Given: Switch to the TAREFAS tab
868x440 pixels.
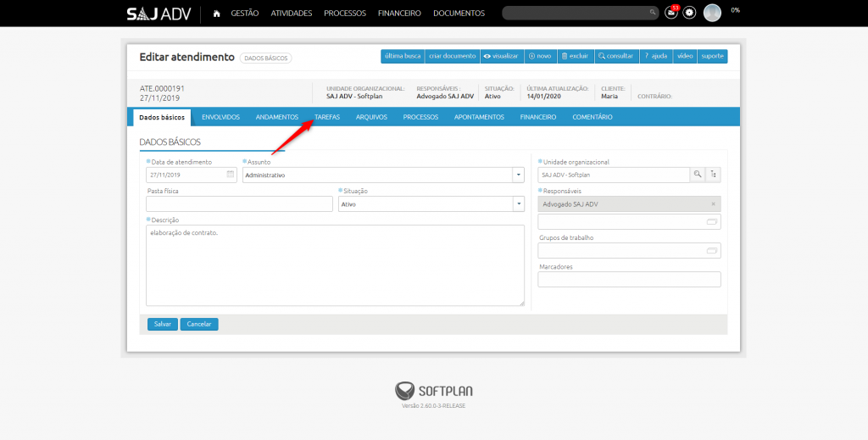Looking at the screenshot, I should click(x=327, y=117).
